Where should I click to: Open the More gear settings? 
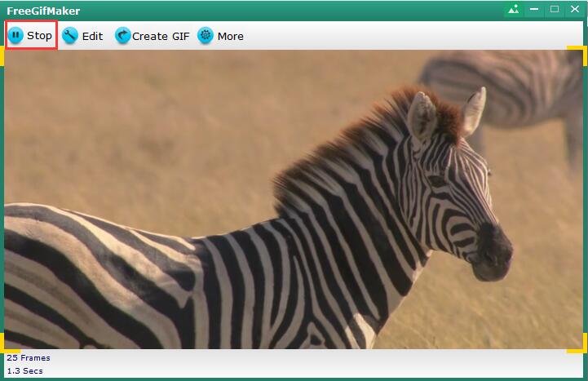pos(206,36)
